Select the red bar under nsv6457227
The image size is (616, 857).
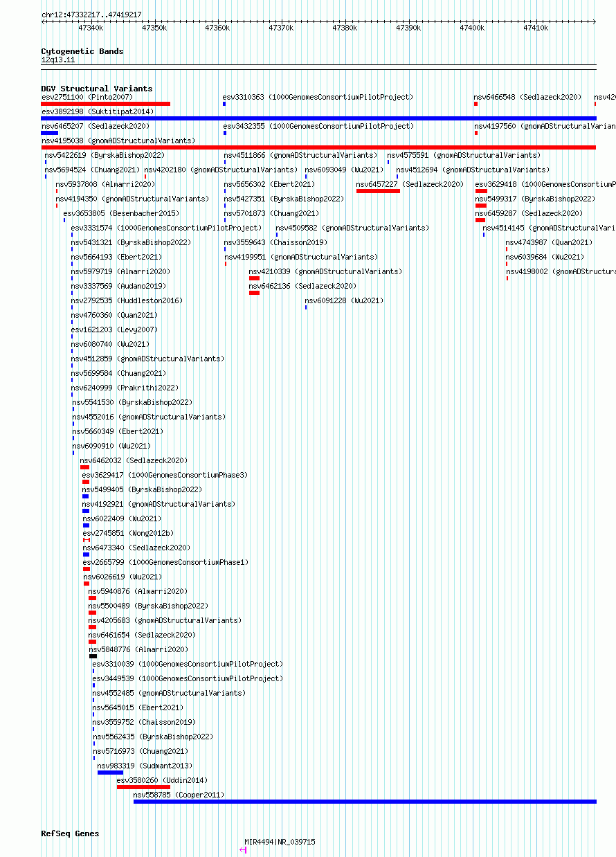tap(378, 191)
